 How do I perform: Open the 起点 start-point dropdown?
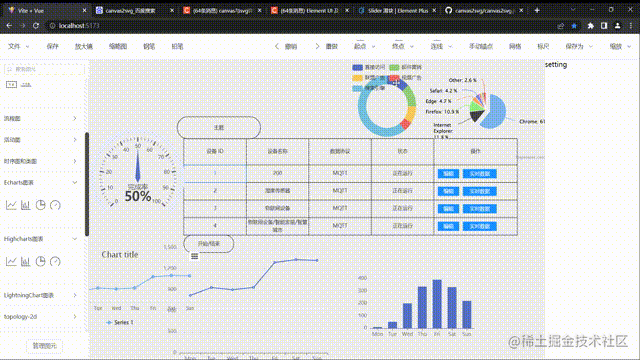[364, 46]
